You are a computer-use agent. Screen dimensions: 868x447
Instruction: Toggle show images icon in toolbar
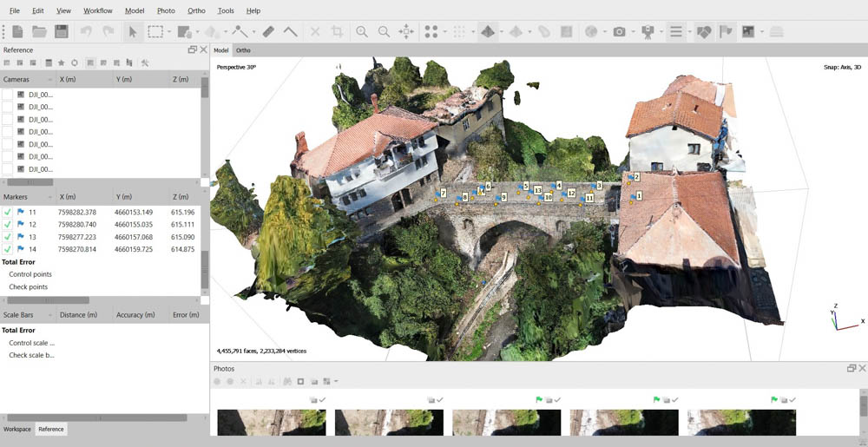748,31
